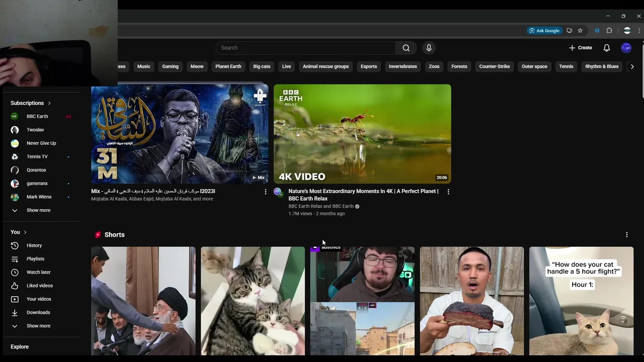Image resolution: width=644 pixels, height=362 pixels.
Task: Select the Planet Earth filter chip
Action: (228, 66)
